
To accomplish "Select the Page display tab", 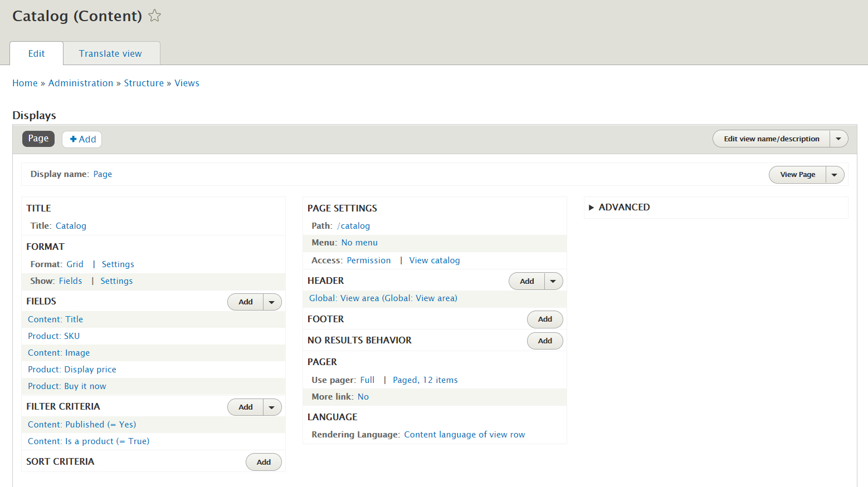I will click(x=38, y=139).
